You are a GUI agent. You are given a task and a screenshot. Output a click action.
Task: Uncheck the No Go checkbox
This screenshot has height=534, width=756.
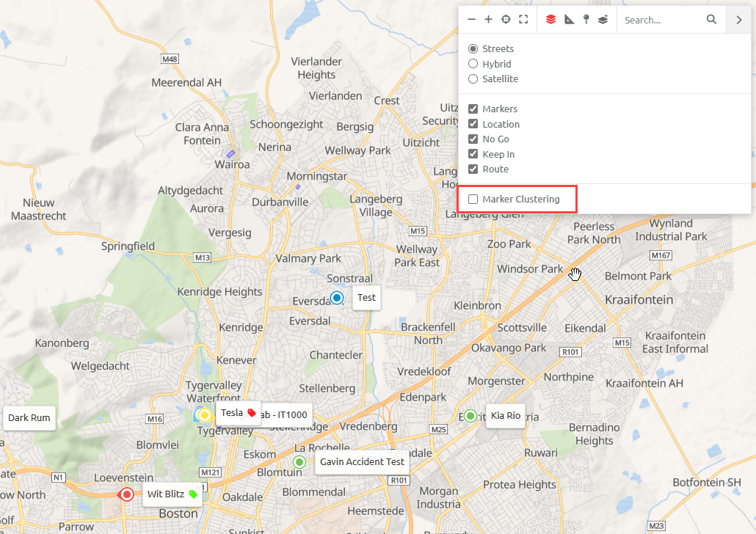[473, 139]
